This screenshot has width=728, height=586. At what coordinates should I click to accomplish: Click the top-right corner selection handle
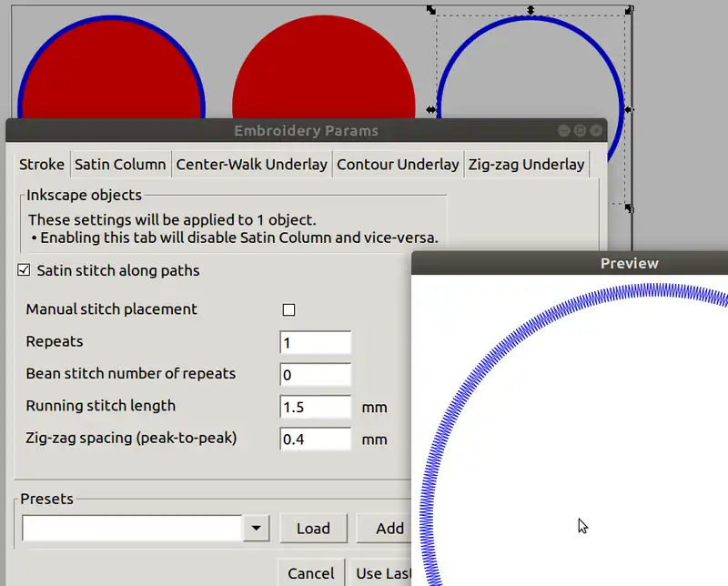pos(629,11)
